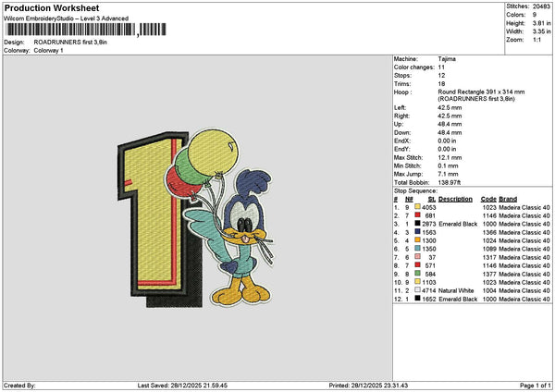Click the Max Stitch value '12.1 mm'
The height and width of the screenshot is (392, 555).
450,157
